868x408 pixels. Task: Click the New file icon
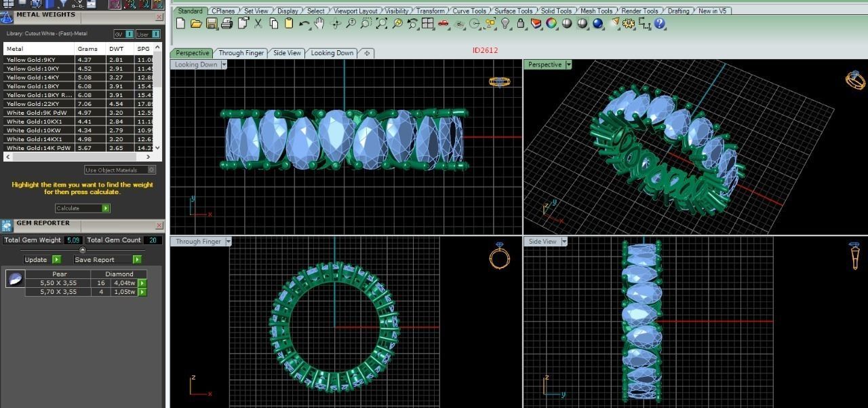(180, 24)
